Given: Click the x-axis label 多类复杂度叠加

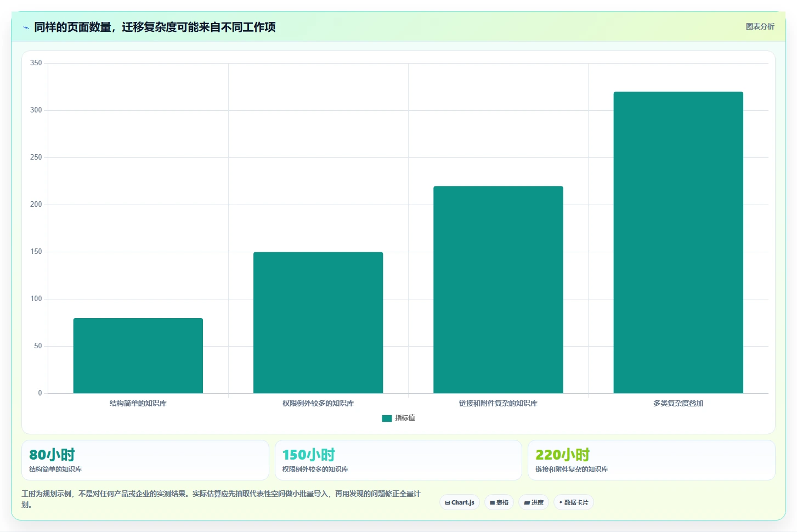Looking at the screenshot, I should click(x=678, y=403).
